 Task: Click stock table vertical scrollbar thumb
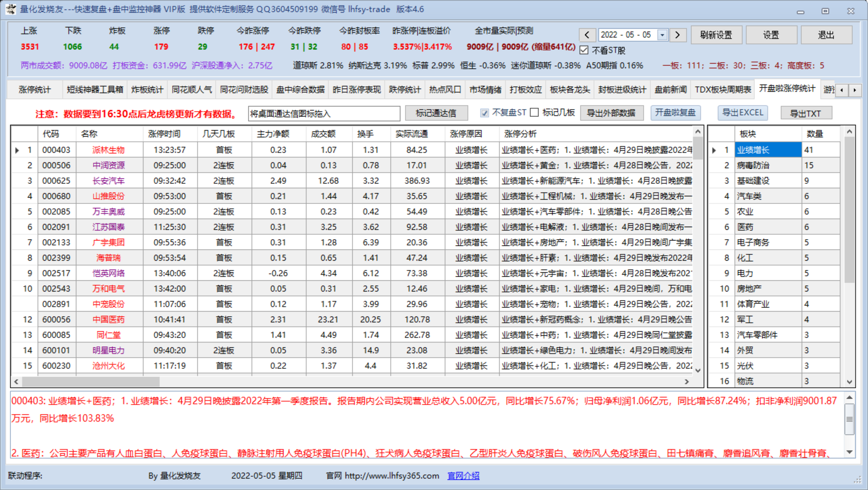[x=698, y=148]
